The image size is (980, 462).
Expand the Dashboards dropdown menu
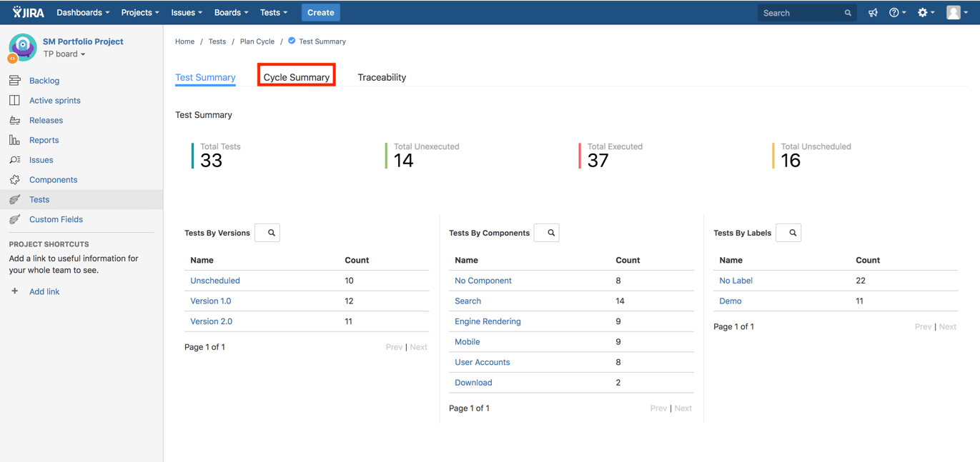tap(83, 13)
